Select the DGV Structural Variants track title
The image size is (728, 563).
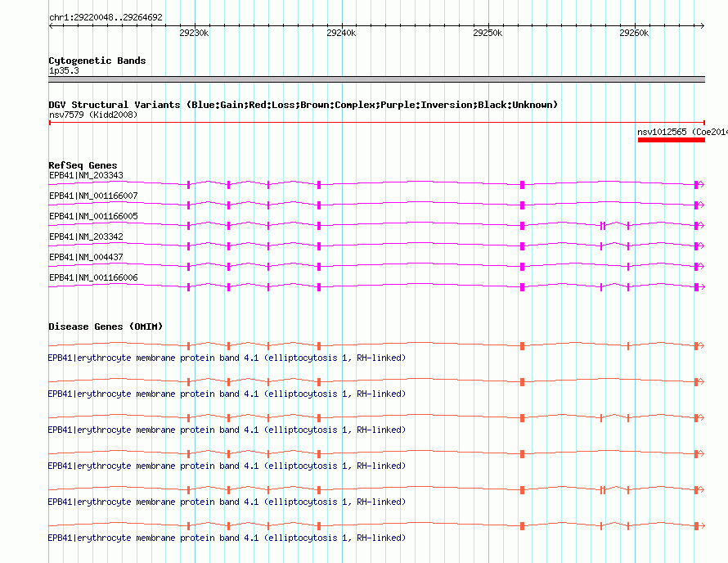tap(303, 105)
